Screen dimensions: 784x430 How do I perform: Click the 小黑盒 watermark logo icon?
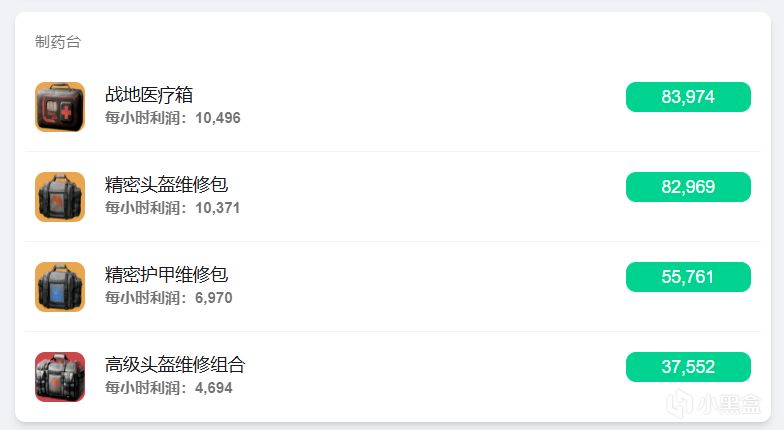[682, 402]
